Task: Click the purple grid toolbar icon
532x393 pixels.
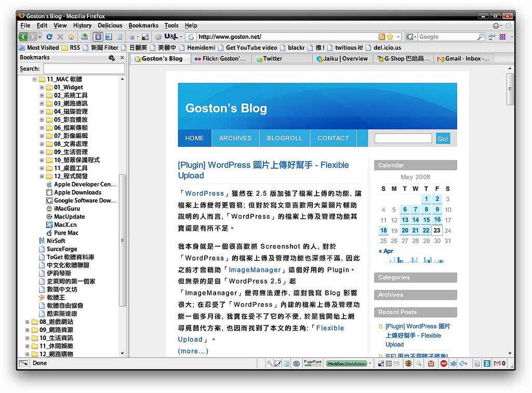Action: point(502,37)
